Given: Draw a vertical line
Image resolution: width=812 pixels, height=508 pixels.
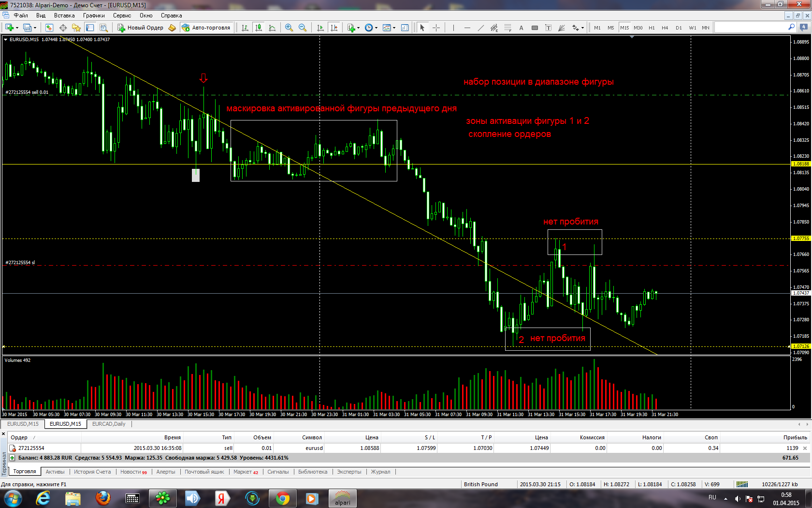Looking at the screenshot, I should (x=453, y=28).
